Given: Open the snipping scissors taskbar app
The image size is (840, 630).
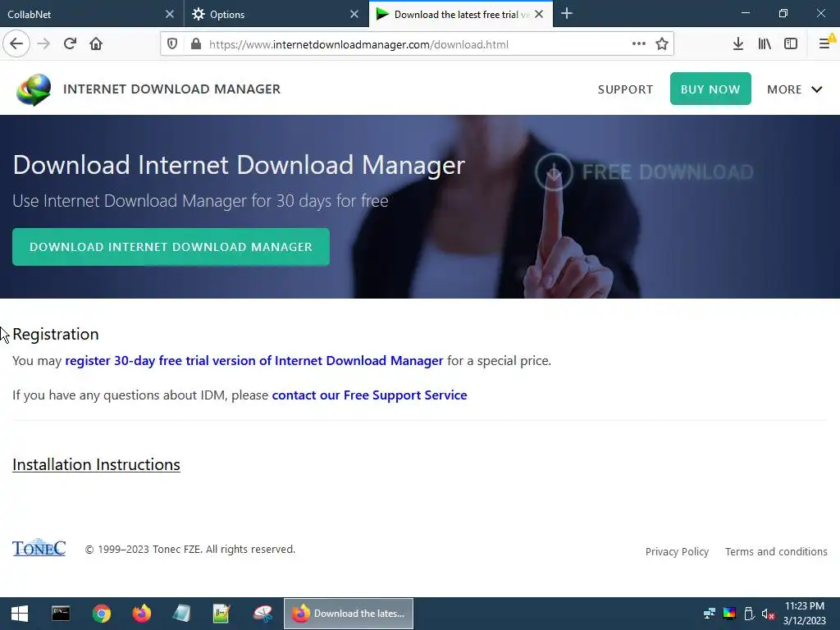Looking at the screenshot, I should click(x=262, y=614).
